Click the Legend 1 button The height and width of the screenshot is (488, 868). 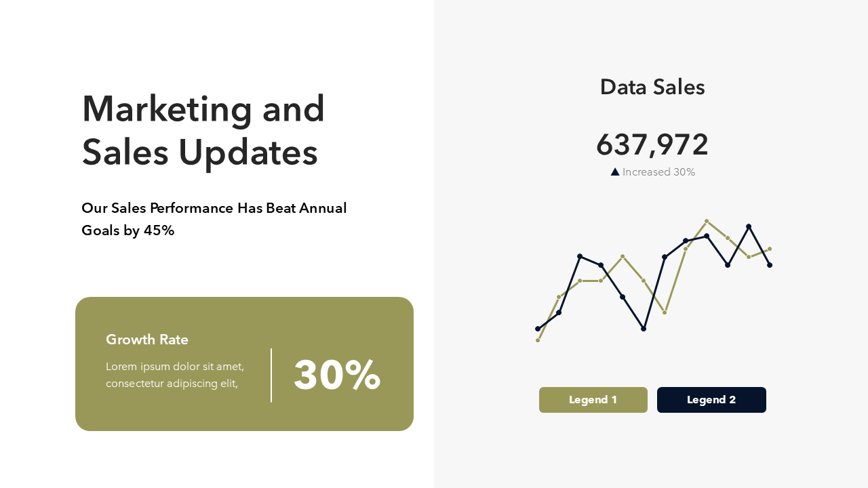click(593, 400)
